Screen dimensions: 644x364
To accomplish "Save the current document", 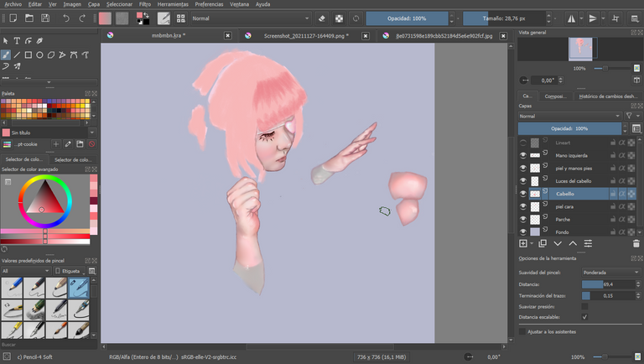I will point(45,18).
